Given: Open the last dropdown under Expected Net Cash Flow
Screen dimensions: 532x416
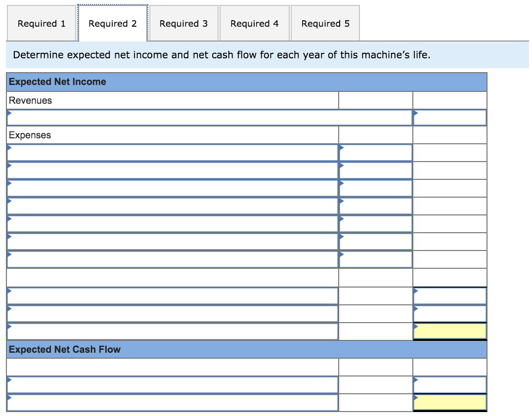Looking at the screenshot, I should [x=173, y=403].
